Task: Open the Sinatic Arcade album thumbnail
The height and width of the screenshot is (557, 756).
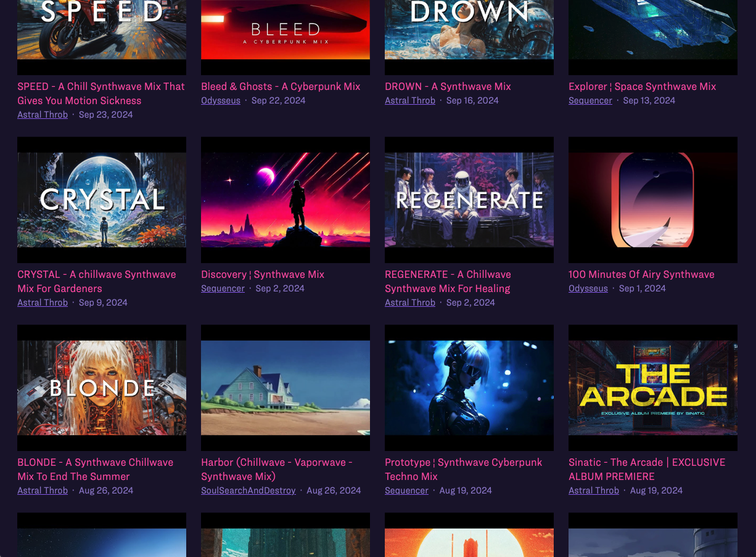Action: coord(653,388)
